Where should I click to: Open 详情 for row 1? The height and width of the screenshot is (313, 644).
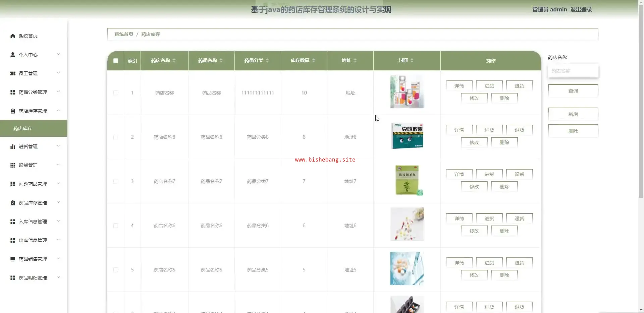[459, 86]
